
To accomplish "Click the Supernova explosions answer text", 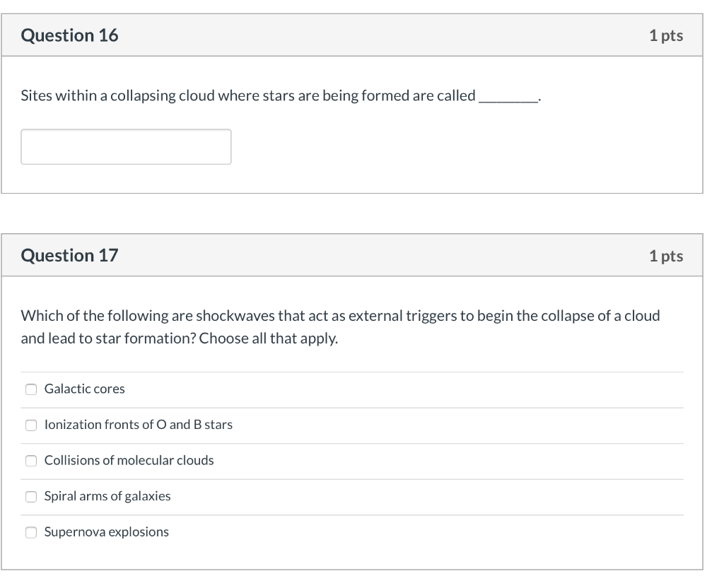I will coord(106,531).
